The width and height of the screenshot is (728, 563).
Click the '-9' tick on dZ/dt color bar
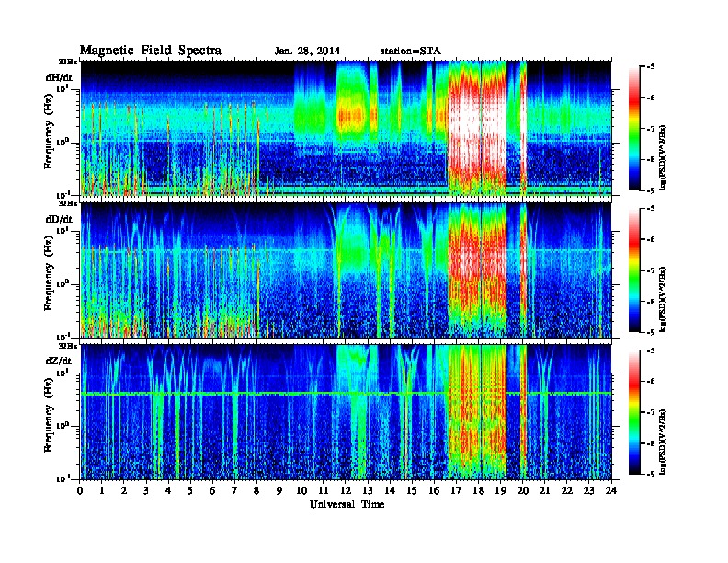click(x=651, y=474)
